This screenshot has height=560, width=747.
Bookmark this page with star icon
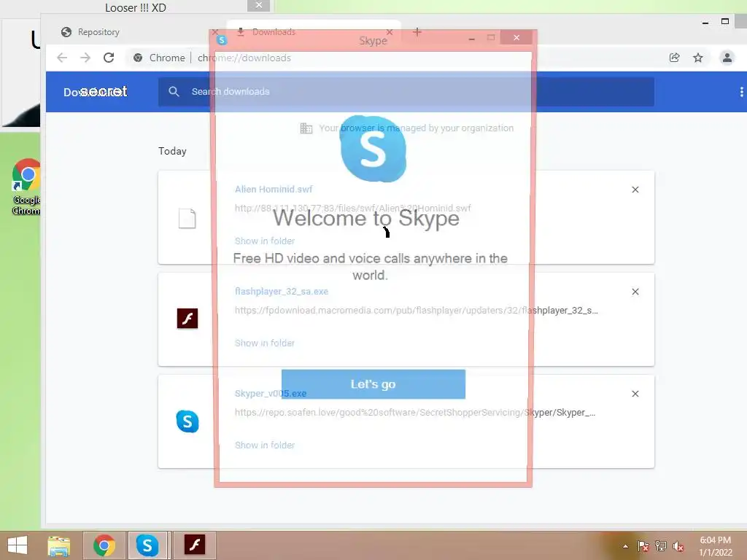[x=698, y=58]
